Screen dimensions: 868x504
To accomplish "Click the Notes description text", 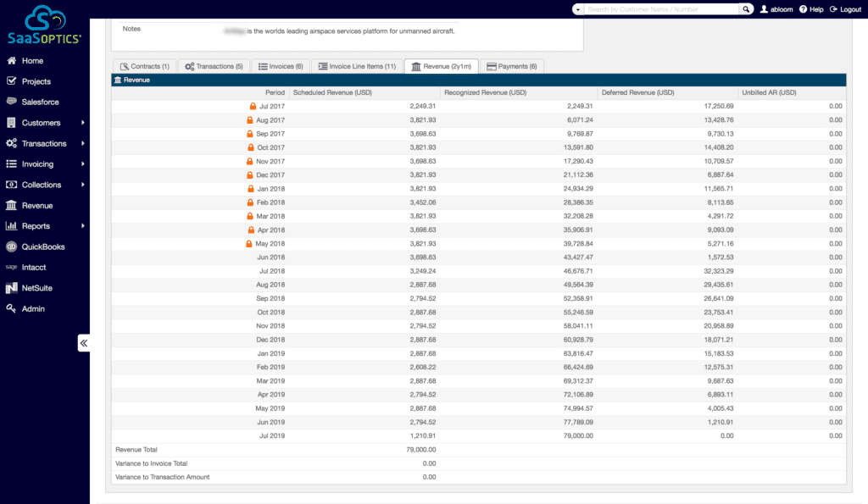I will (339, 31).
